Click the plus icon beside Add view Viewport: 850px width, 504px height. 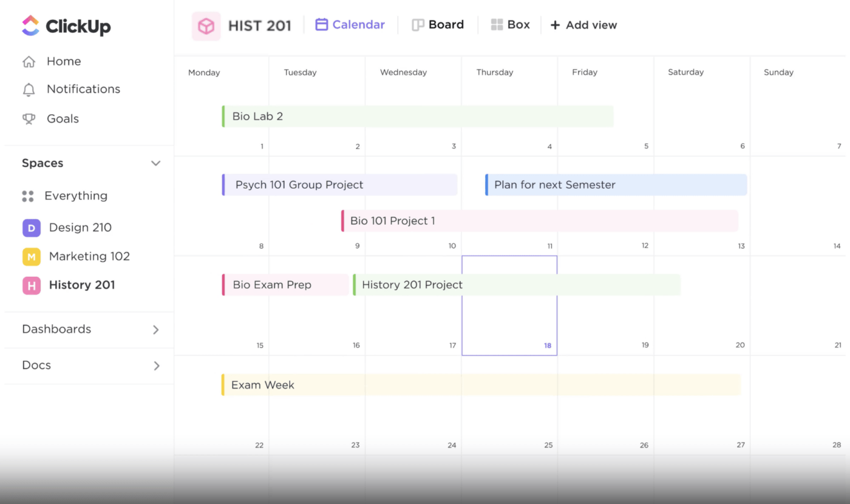pos(555,25)
